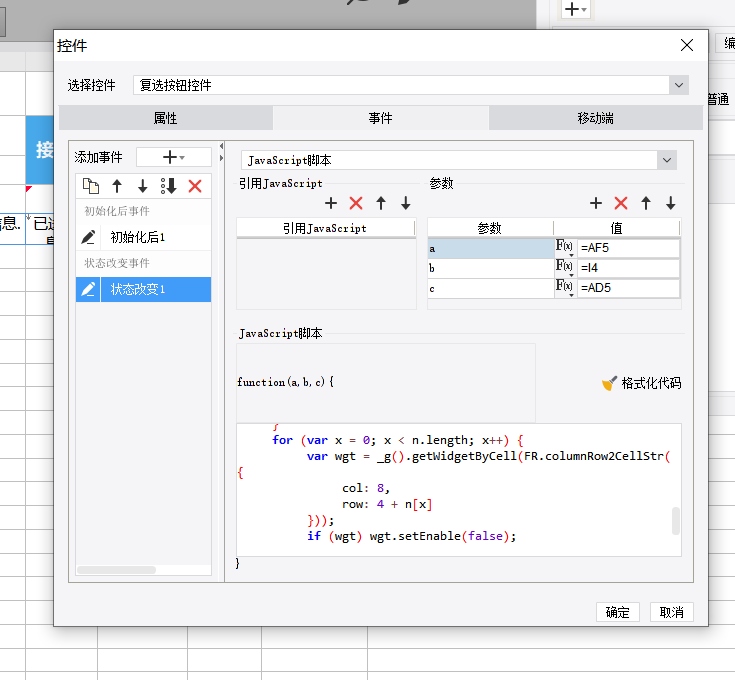Open formula editor for parameter c
The height and width of the screenshot is (680, 735).
565,288
